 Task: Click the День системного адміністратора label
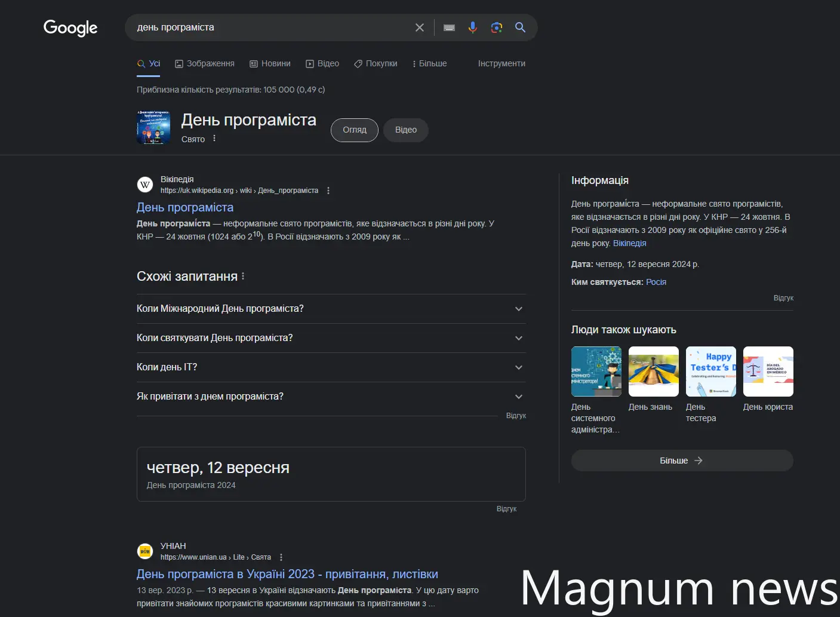coord(595,418)
